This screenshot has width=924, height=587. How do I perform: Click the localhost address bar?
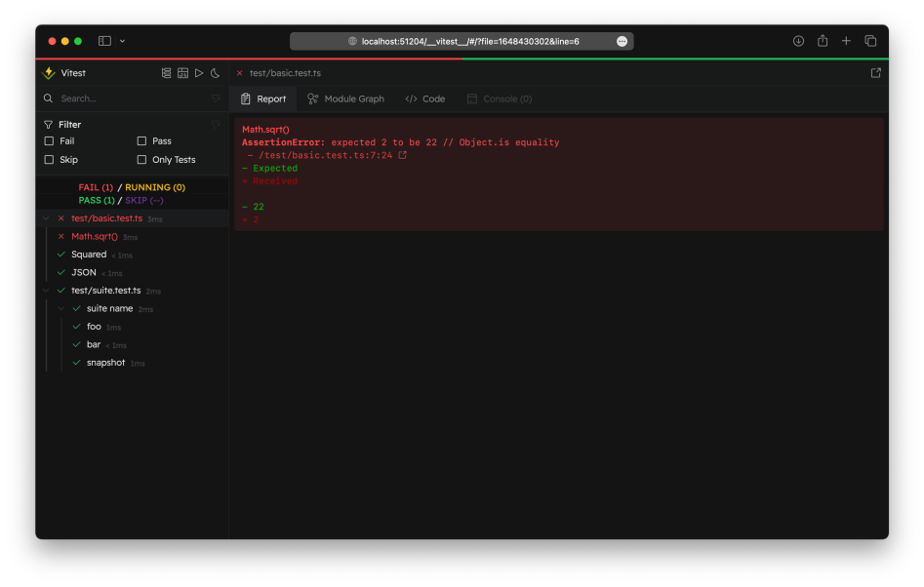tap(462, 41)
